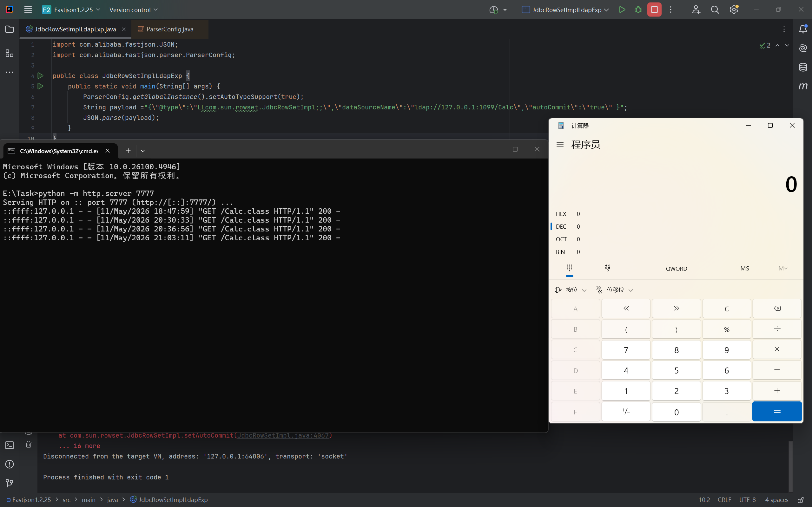Go to next highlighted problem arrow
This screenshot has width=812, height=507.
(787, 45)
